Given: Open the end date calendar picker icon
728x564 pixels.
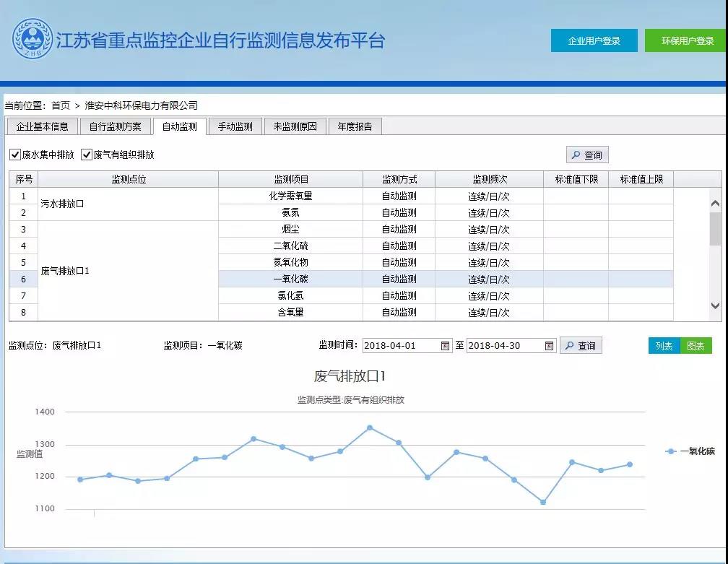Looking at the screenshot, I should click(x=549, y=346).
